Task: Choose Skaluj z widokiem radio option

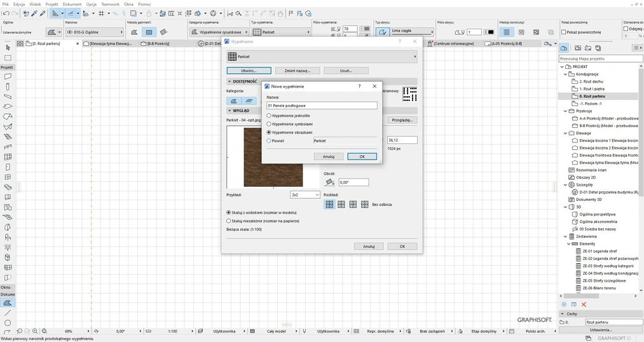Action: coord(229,213)
